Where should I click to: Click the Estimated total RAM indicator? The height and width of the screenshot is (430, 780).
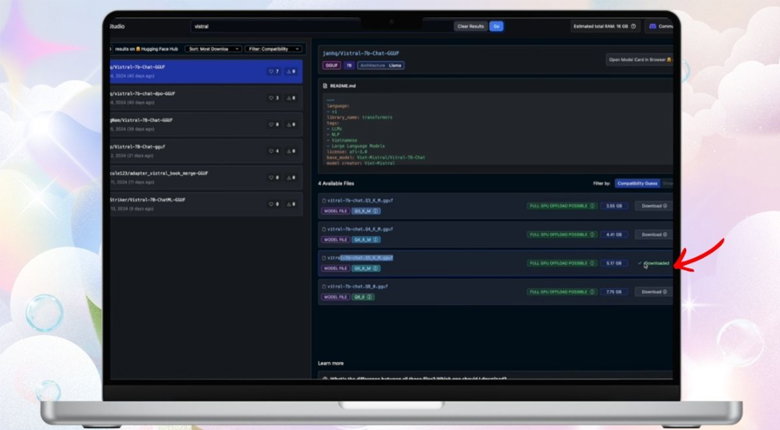(604, 26)
